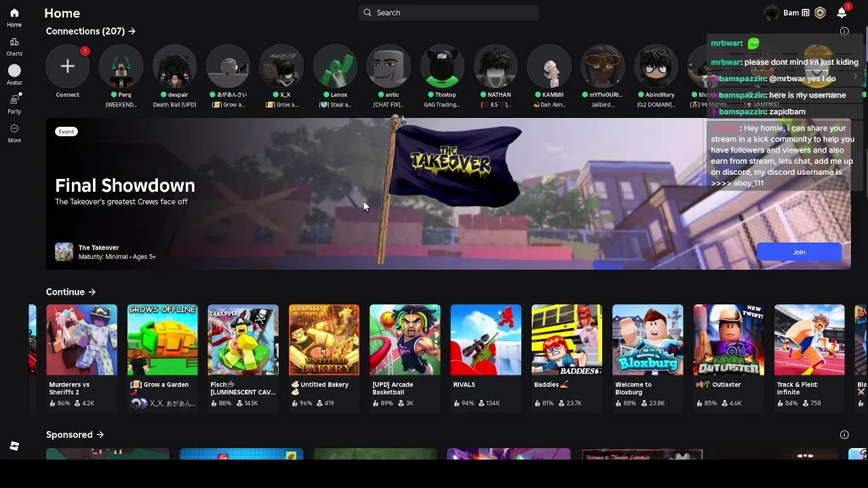Click the icon next to Bam username

pos(806,13)
